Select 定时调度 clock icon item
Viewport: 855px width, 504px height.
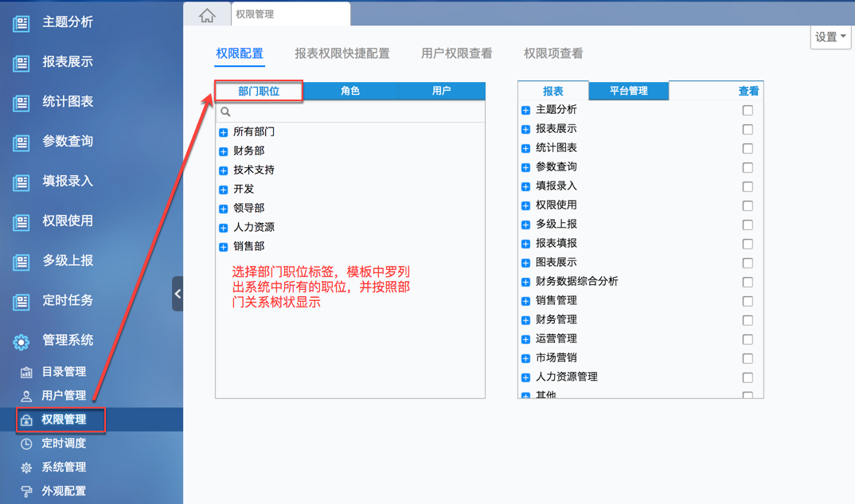26,444
